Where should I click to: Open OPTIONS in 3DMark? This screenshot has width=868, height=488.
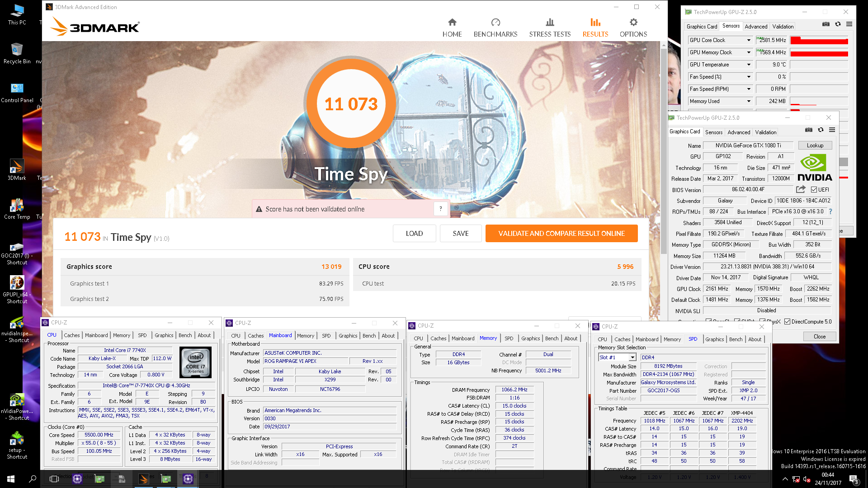(x=633, y=28)
